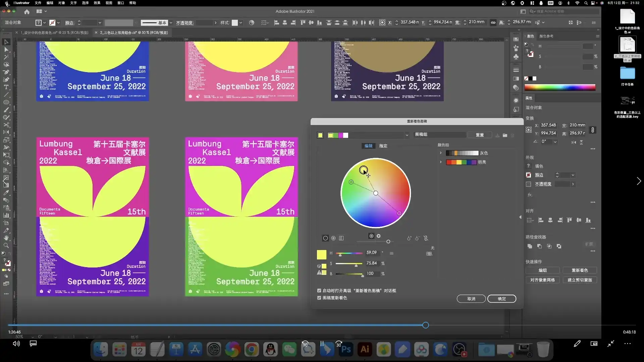Open the harmony rules dropdown arrow
The width and height of the screenshot is (644, 362).
[x=407, y=135]
